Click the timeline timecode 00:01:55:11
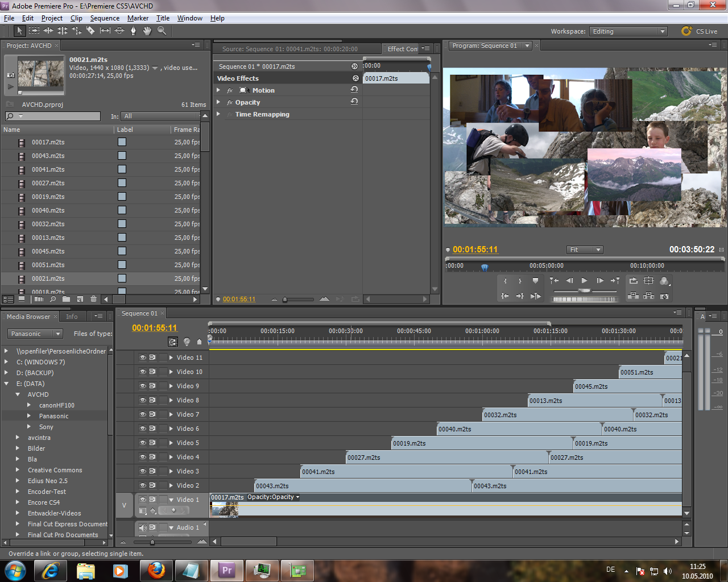 (x=154, y=328)
